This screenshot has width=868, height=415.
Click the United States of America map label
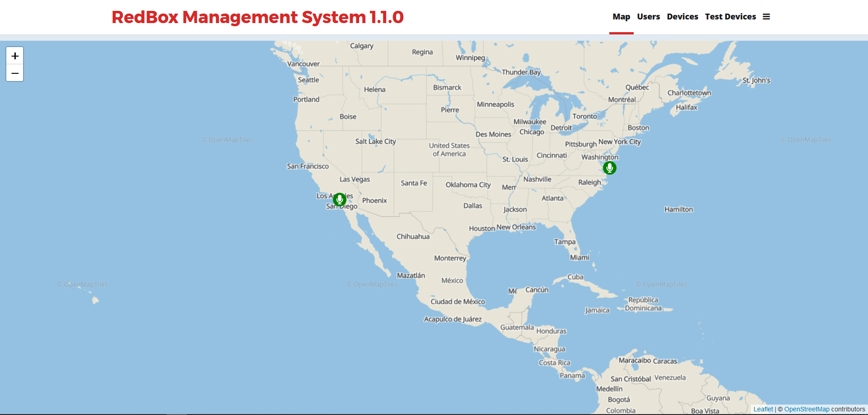point(449,150)
